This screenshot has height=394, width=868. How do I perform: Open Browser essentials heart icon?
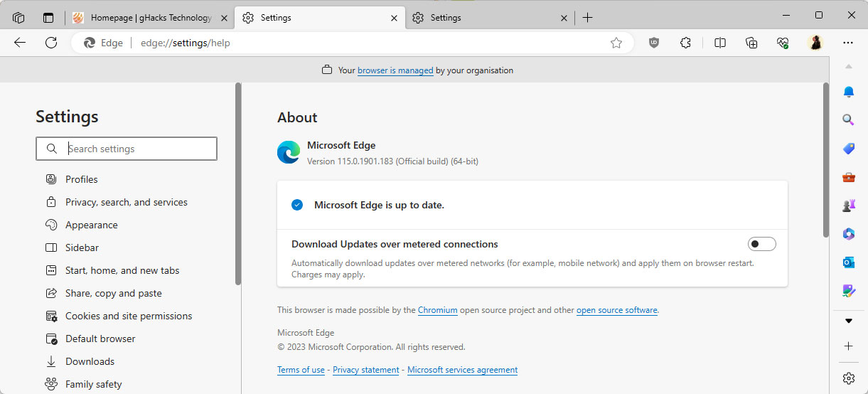783,43
